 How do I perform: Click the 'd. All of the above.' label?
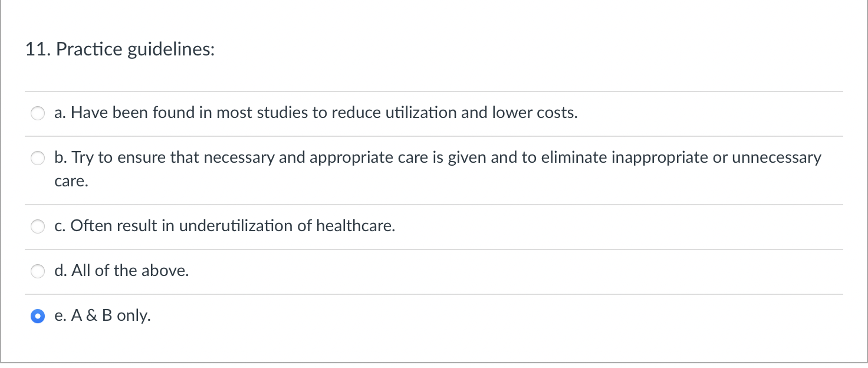[x=121, y=271]
